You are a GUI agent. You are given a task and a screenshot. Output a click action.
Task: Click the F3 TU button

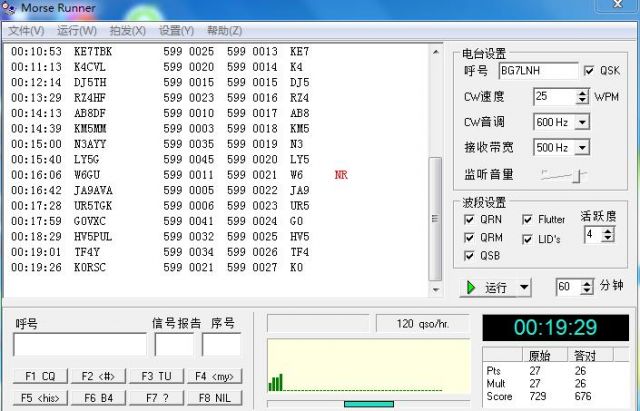click(157, 376)
